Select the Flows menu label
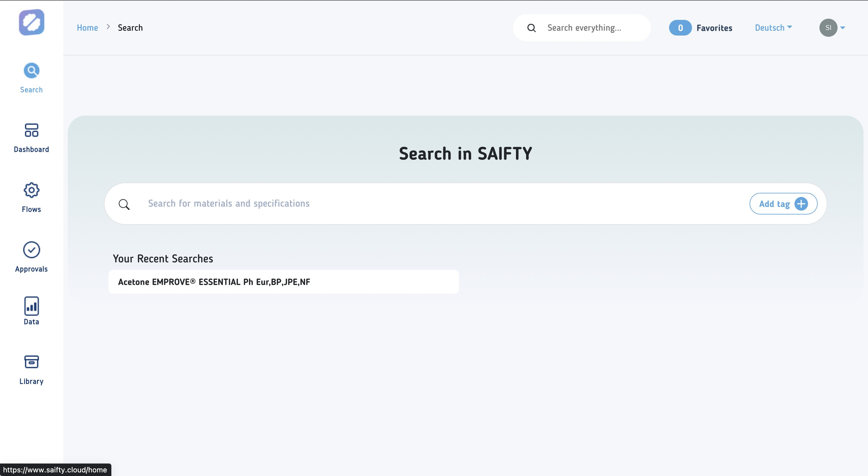This screenshot has width=868, height=476. [x=31, y=209]
